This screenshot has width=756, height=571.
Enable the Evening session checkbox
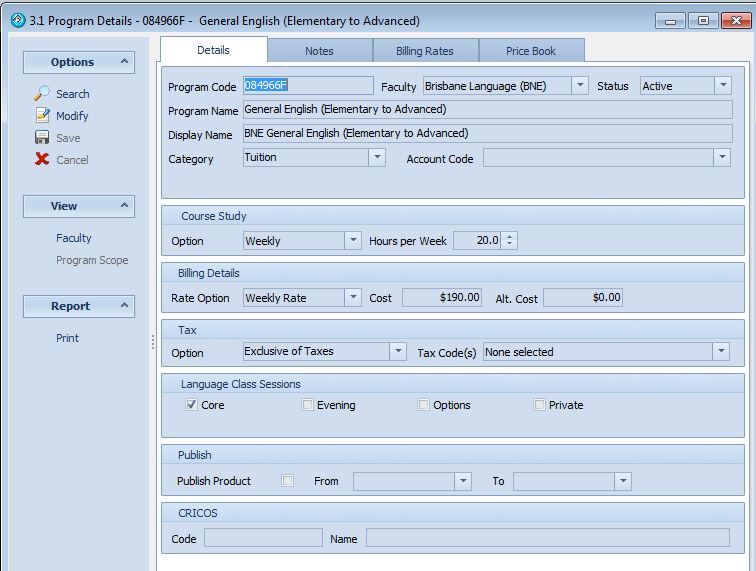308,405
